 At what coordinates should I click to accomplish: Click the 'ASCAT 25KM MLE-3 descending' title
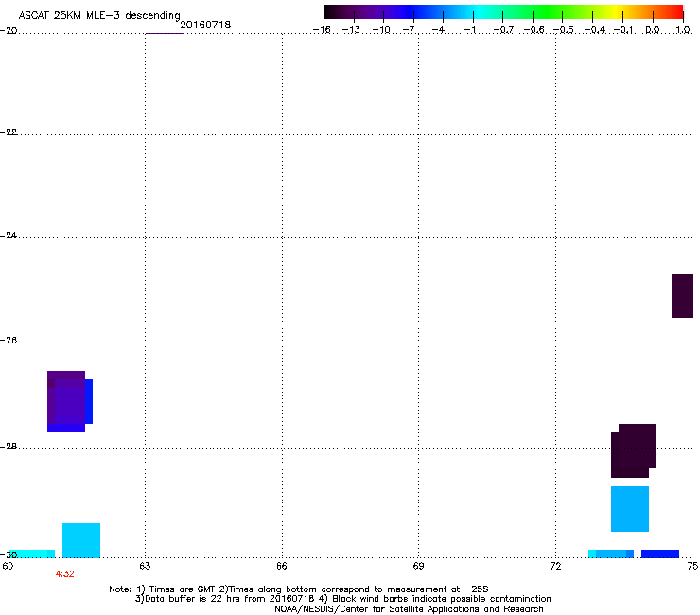coord(99,15)
